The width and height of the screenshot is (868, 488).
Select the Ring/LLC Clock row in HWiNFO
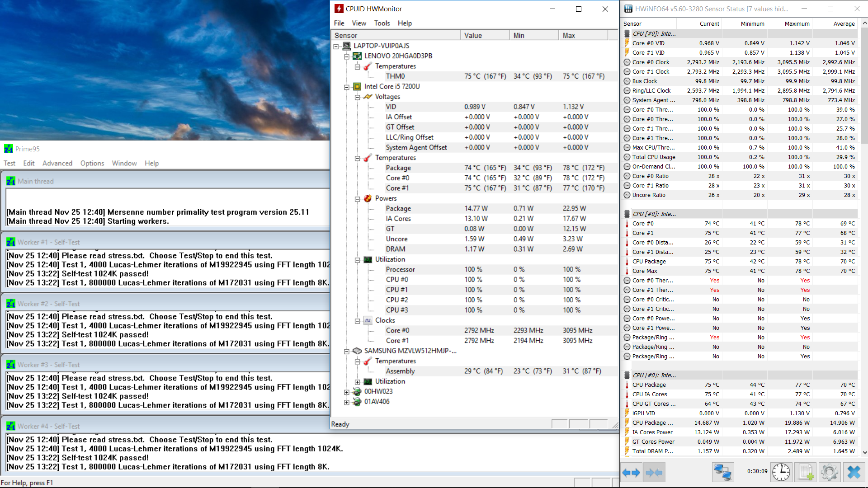[x=740, y=90]
